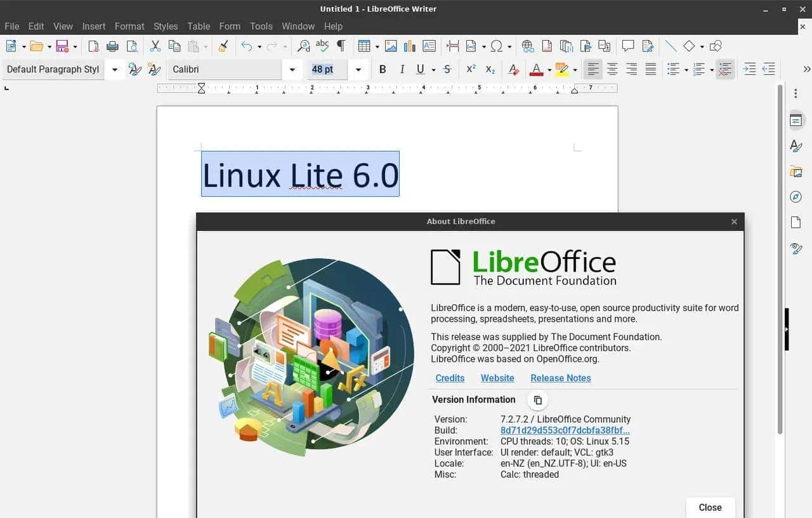Viewport: 812px width, 518px height.
Task: Open the Release Notes link
Action: click(x=560, y=378)
